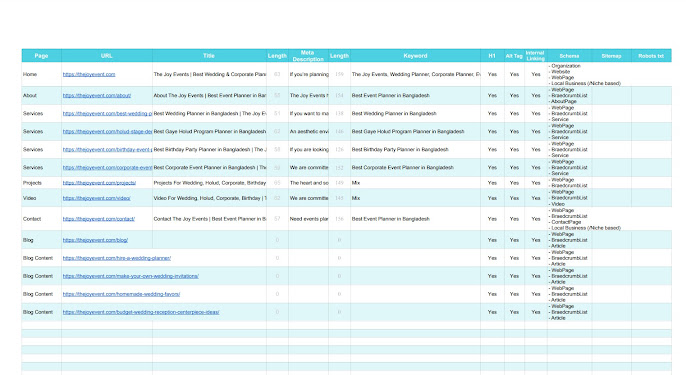Select the Alt Tag column header
The height and width of the screenshot is (375, 686).
514,56
